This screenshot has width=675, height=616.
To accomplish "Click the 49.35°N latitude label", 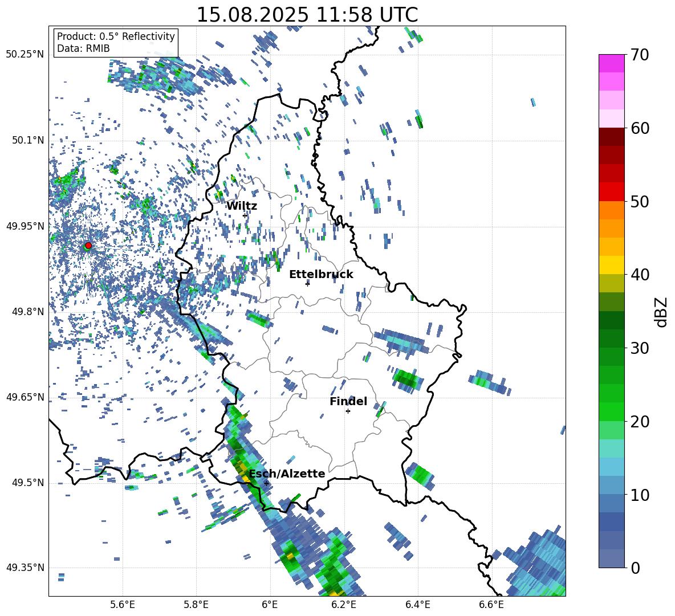I will [x=25, y=568].
